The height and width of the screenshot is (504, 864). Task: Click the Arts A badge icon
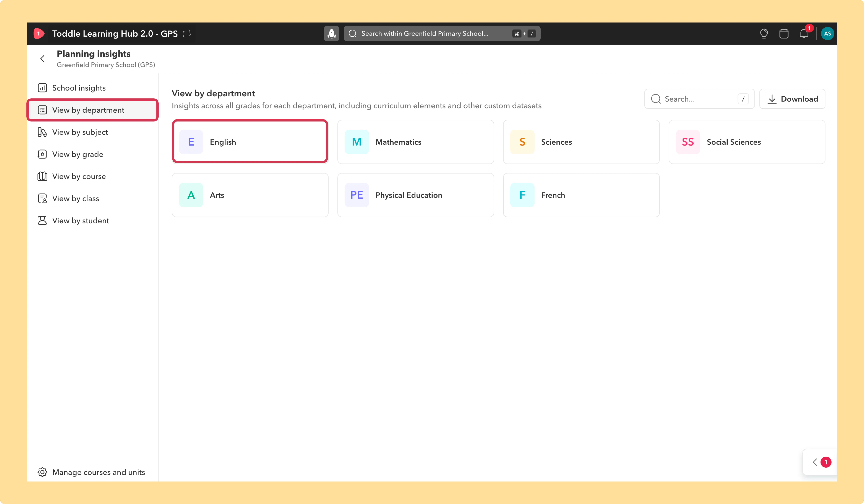tap(191, 195)
